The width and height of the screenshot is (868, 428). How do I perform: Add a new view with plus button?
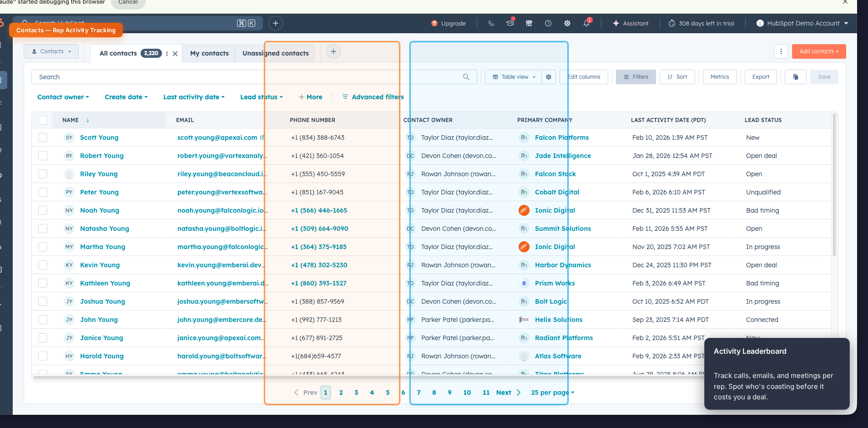(333, 52)
